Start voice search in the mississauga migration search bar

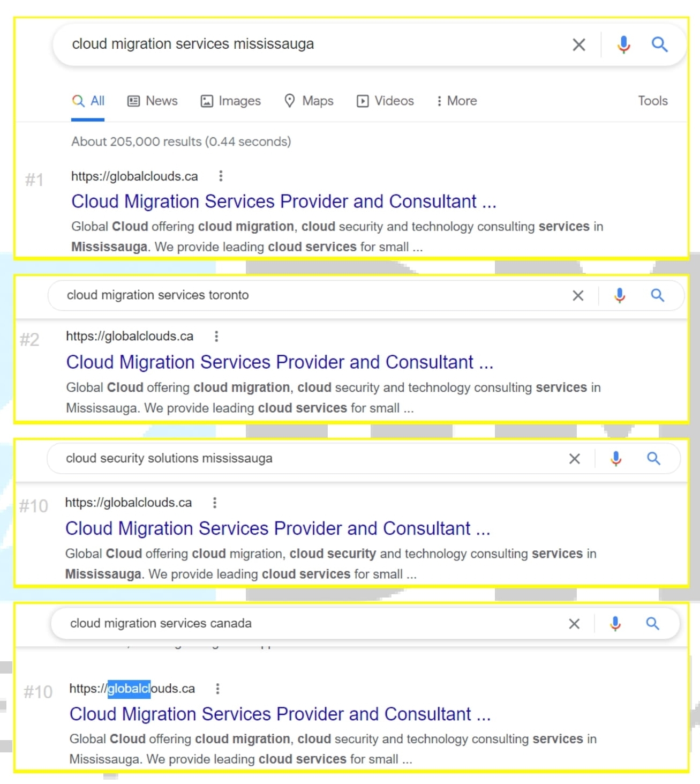coord(623,44)
